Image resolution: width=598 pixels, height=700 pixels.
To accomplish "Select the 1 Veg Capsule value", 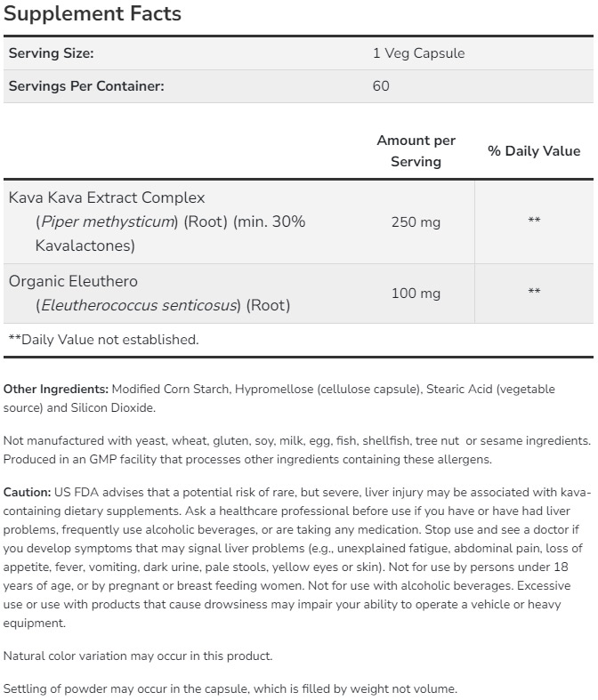I will 418,53.
